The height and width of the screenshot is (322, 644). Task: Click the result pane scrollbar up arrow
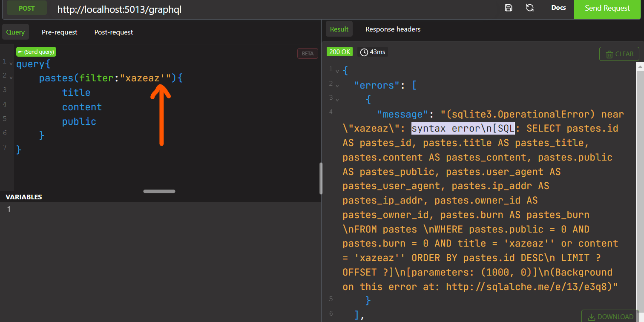coord(640,66)
